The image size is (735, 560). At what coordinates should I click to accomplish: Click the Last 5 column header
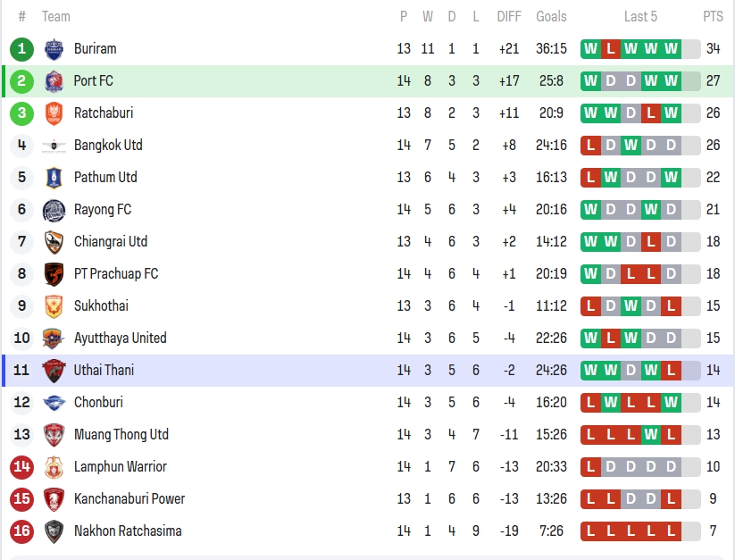coord(640,16)
